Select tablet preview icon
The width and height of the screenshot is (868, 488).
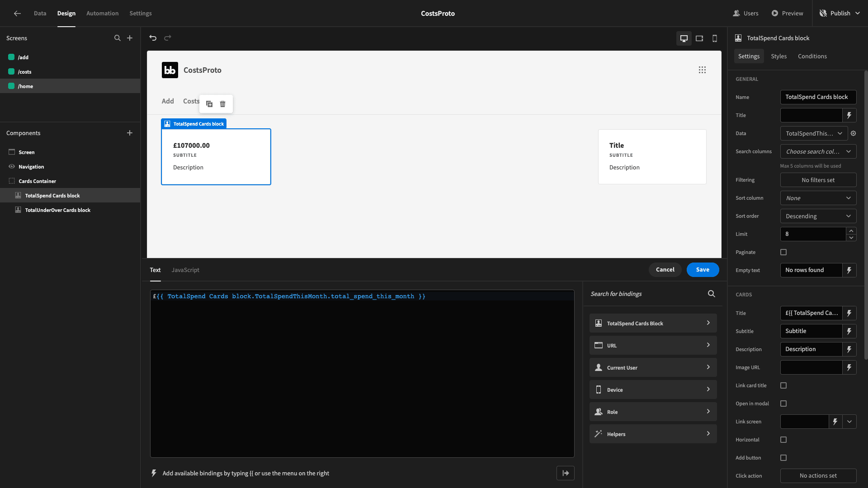click(x=699, y=38)
